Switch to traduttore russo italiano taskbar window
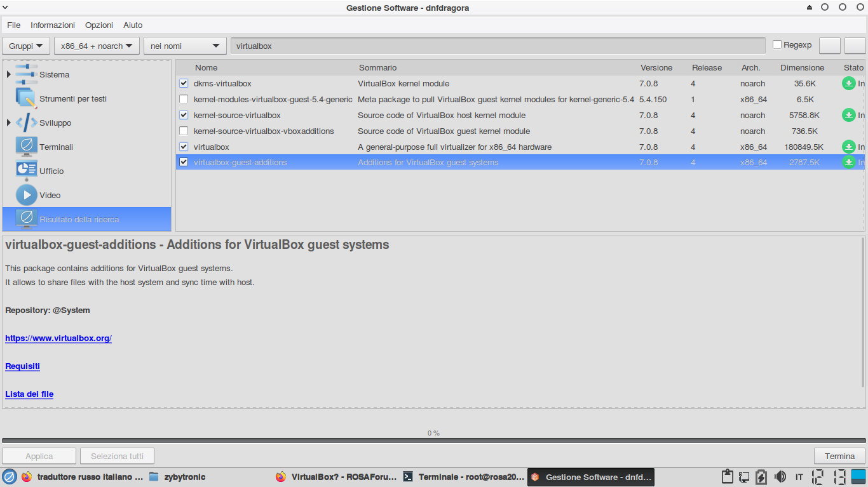This screenshot has width=868, height=487. point(82,477)
